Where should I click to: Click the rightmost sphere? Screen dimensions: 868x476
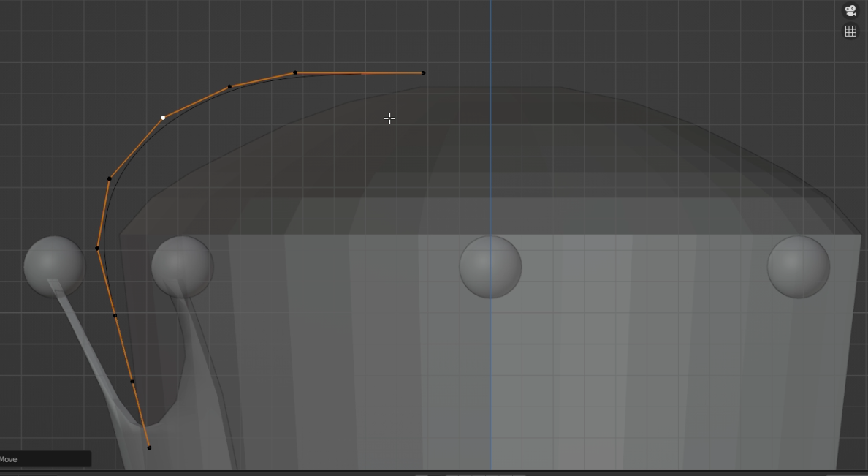coord(799,267)
